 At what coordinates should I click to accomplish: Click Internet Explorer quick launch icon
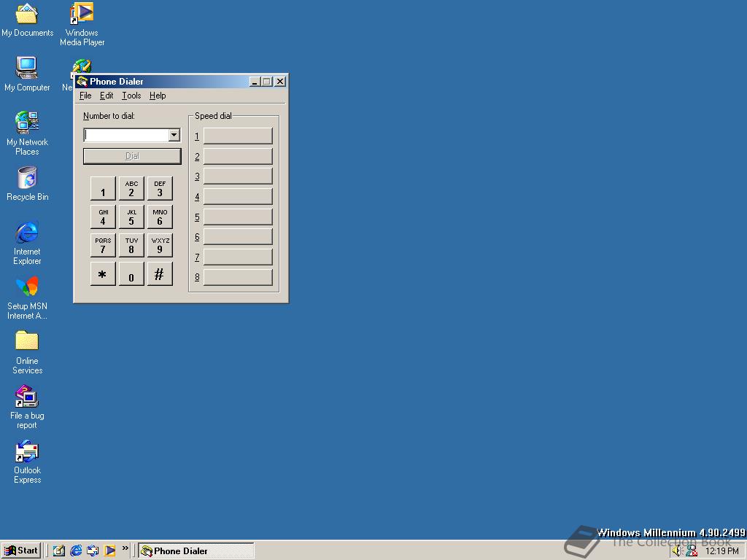pyautogui.click(x=76, y=551)
